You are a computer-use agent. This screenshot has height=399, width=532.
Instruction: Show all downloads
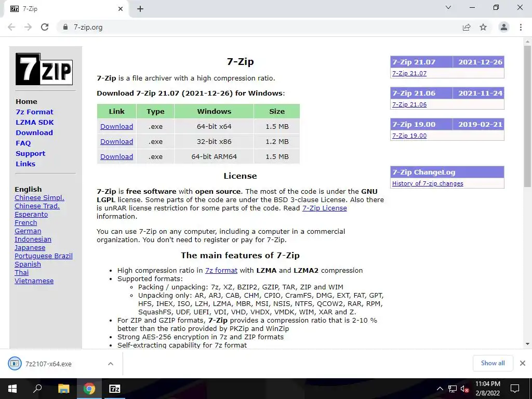(x=493, y=363)
